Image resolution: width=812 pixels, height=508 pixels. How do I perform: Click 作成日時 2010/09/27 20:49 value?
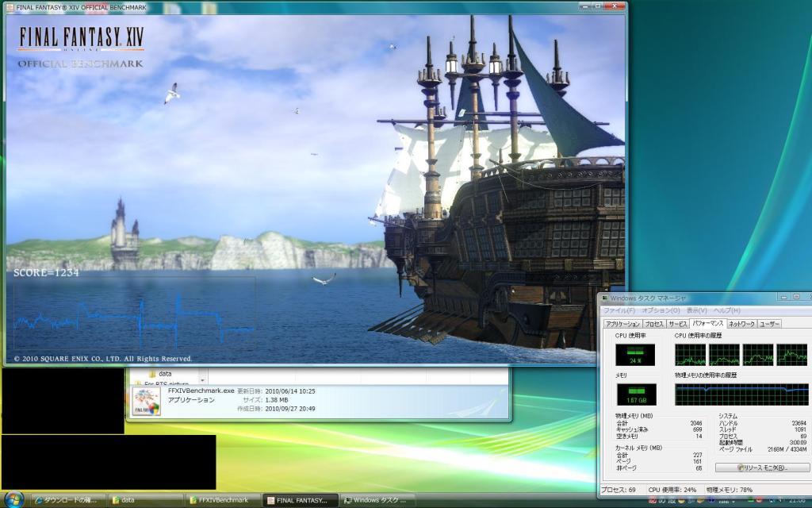point(290,409)
